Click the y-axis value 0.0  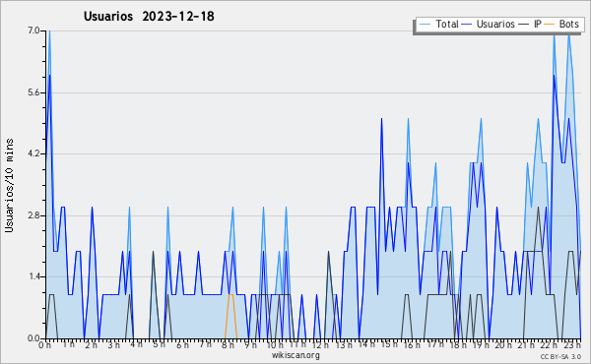(x=33, y=338)
